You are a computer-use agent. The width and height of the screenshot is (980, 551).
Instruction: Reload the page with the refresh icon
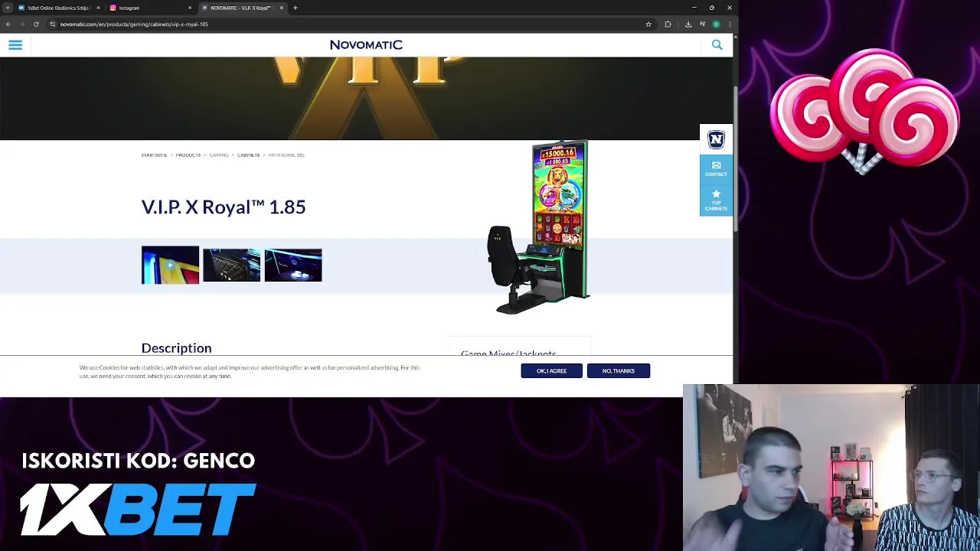36,24
